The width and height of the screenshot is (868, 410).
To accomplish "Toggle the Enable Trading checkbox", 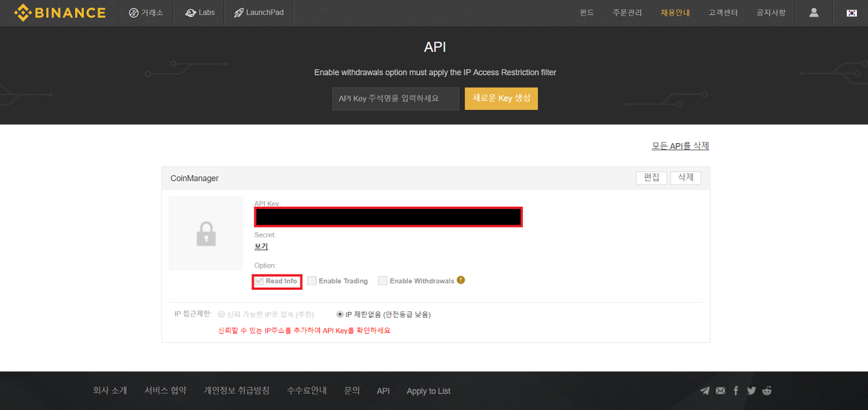I will (x=312, y=280).
